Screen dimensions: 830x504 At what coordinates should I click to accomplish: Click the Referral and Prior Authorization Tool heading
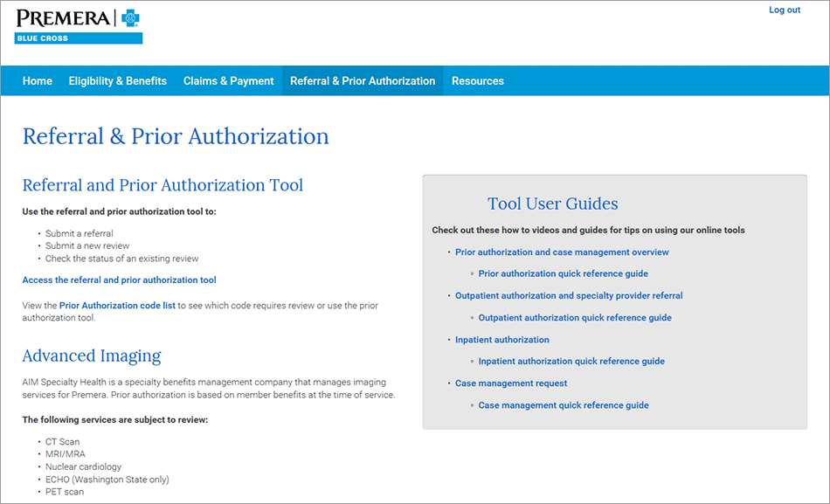coord(163,185)
